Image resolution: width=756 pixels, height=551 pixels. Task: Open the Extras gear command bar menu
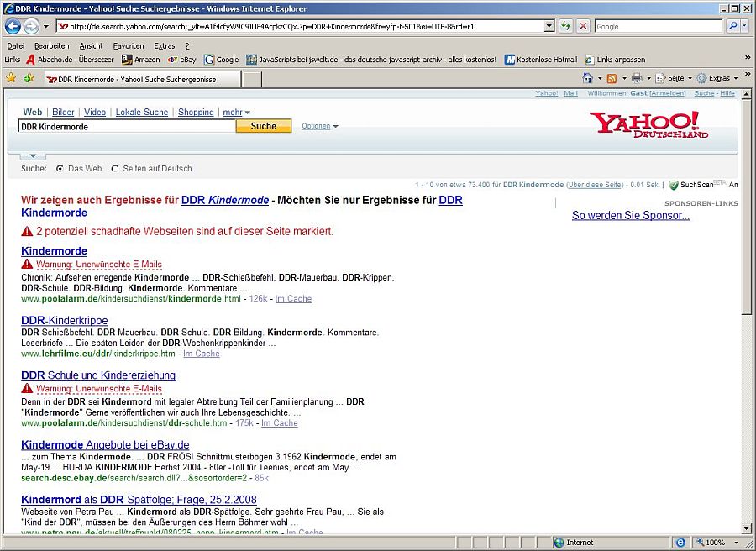[717, 78]
